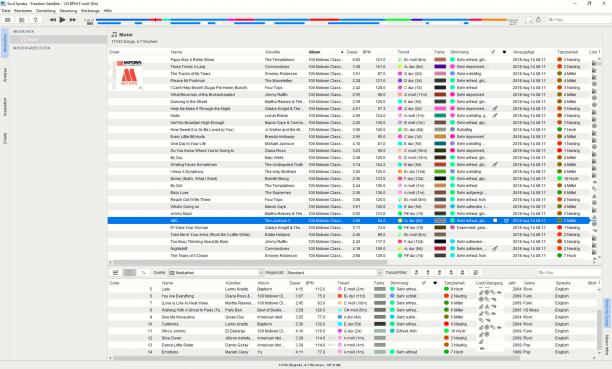
Task: Click the icon left of the share icon
Action: point(528,20)
